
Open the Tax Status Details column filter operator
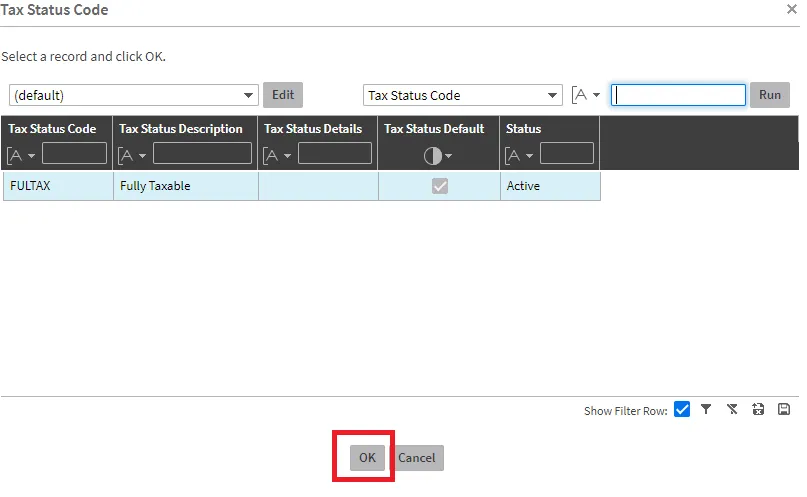coord(277,155)
